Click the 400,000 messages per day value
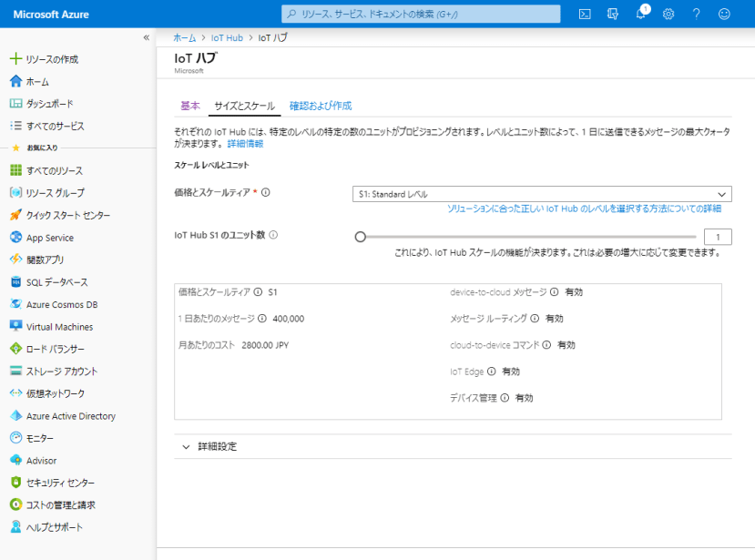 [289, 319]
